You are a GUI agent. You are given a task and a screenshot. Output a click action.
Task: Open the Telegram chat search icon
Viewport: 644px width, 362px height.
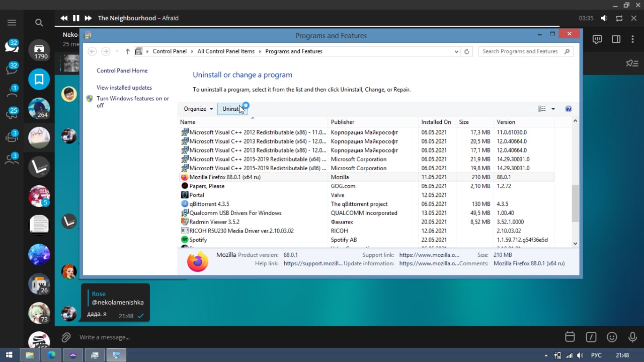(x=39, y=23)
